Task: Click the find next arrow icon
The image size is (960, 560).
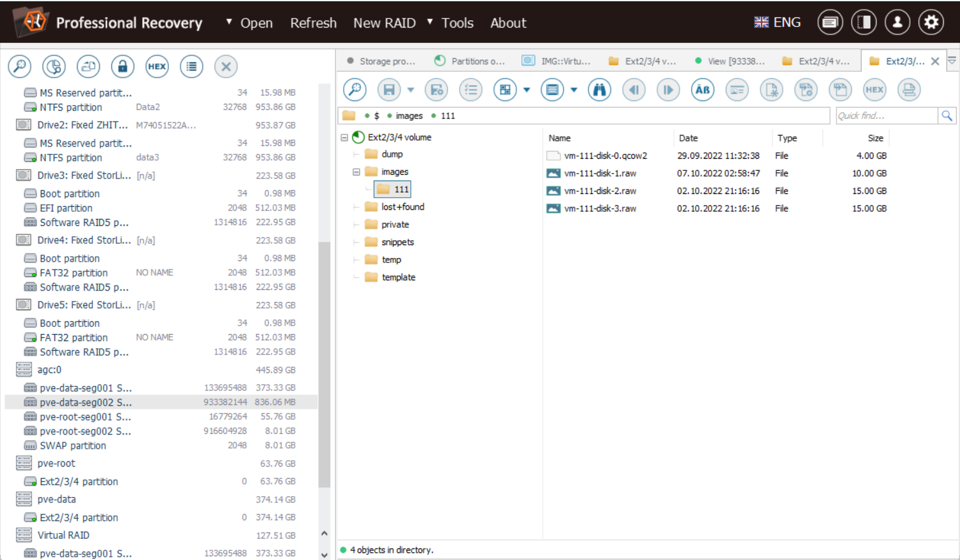Action: pyautogui.click(x=668, y=90)
